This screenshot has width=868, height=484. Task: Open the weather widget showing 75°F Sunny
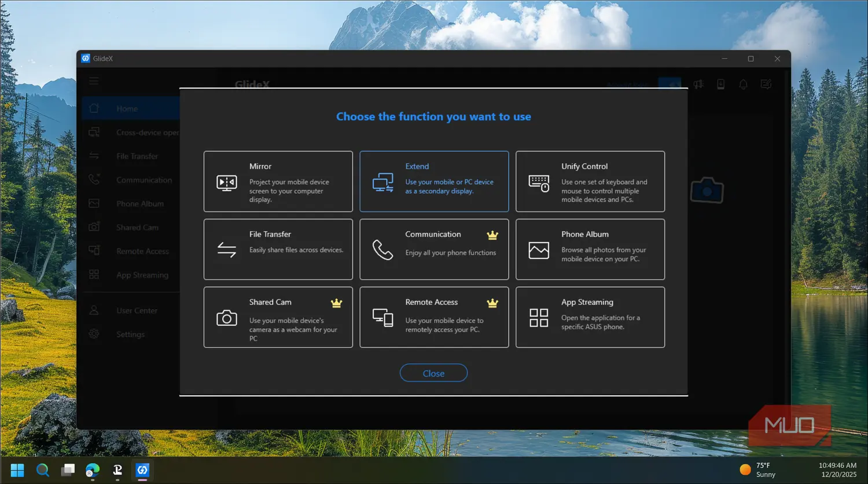pyautogui.click(x=758, y=470)
